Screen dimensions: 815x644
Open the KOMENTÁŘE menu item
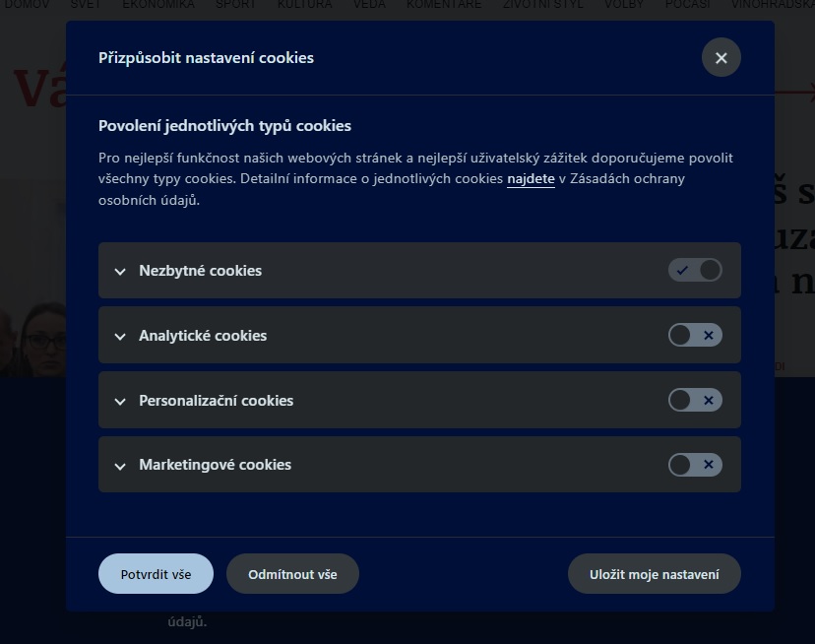pos(444,5)
